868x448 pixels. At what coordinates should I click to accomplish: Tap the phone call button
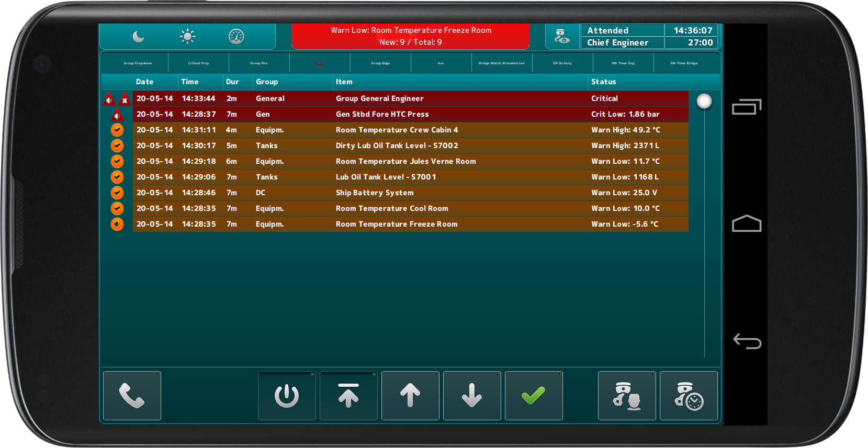coord(132,396)
